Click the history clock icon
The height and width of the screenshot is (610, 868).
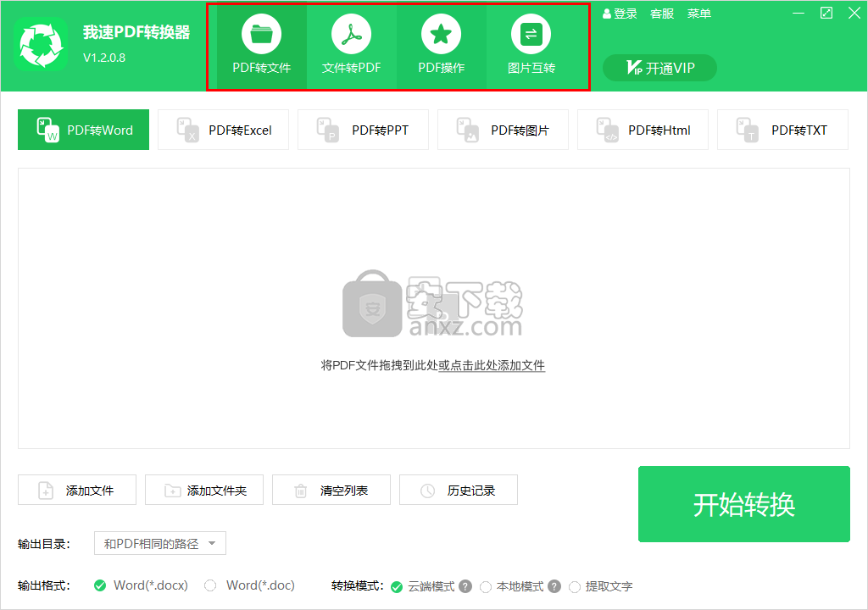click(x=427, y=491)
